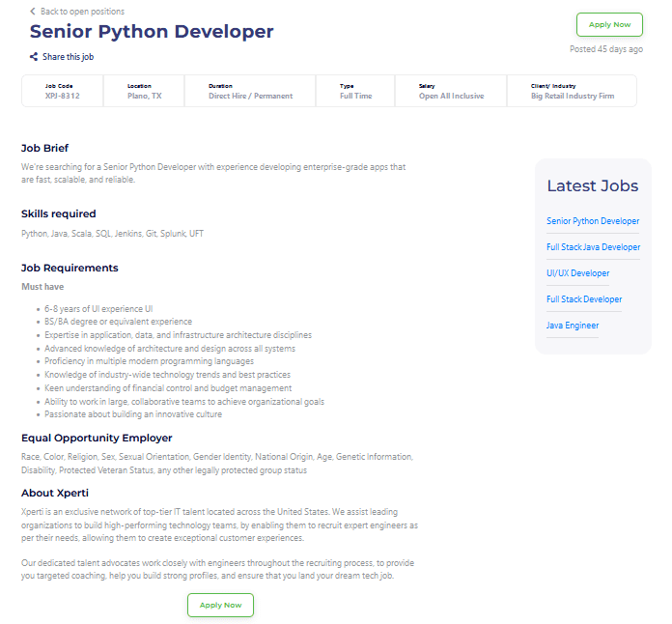Click the bottom Apply Now button
Screen dimensions: 672x624
coord(220,605)
